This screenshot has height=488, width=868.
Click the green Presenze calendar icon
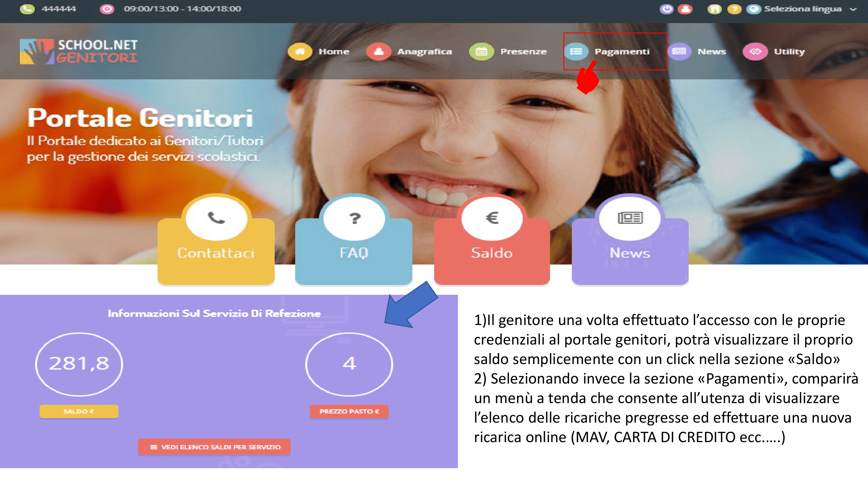click(481, 51)
